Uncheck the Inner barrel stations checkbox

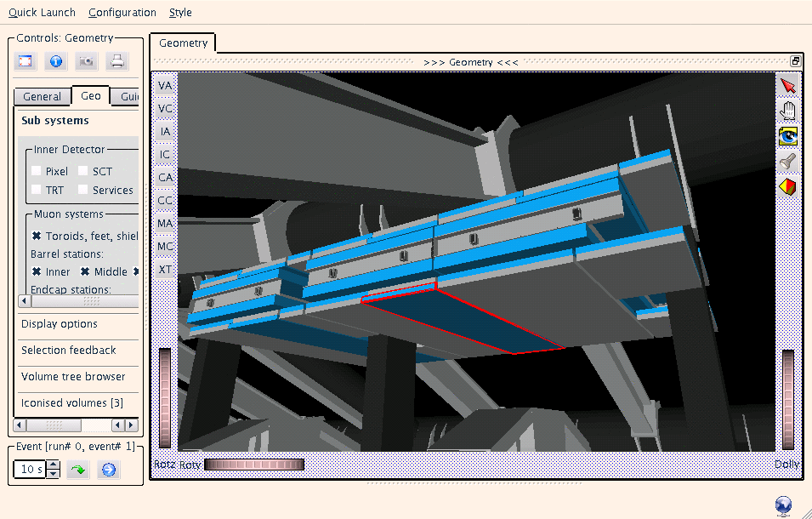click(x=37, y=271)
